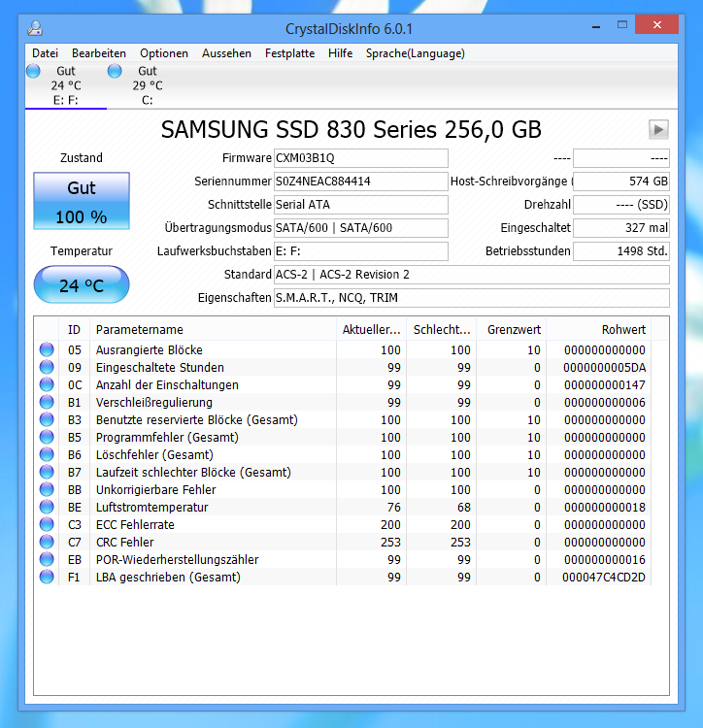Click status orb for CRC Fehler

(47, 542)
